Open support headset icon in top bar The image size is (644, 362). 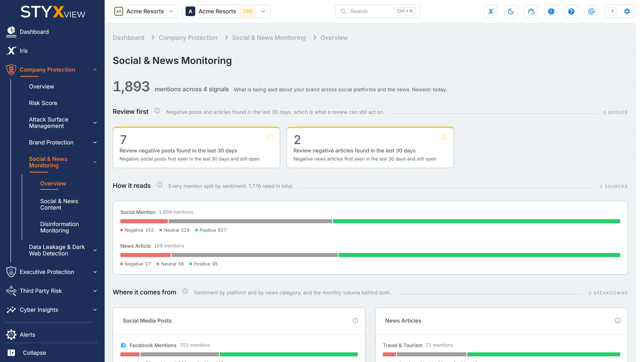(x=531, y=11)
